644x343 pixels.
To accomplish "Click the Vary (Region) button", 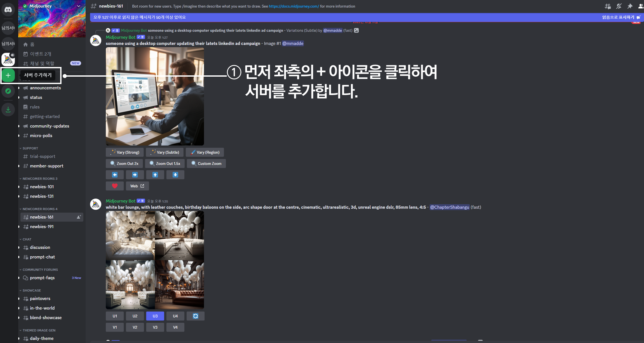I will [205, 152].
